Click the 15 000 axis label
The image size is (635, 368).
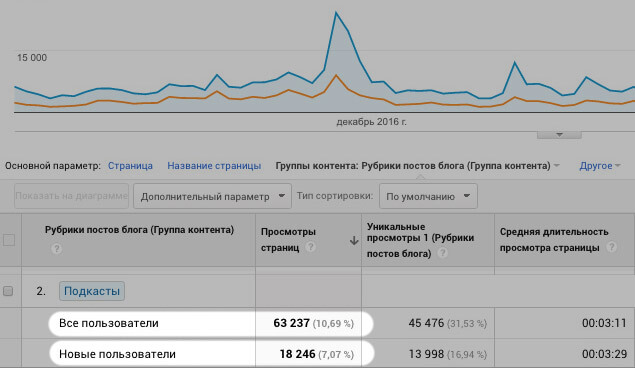(x=32, y=58)
